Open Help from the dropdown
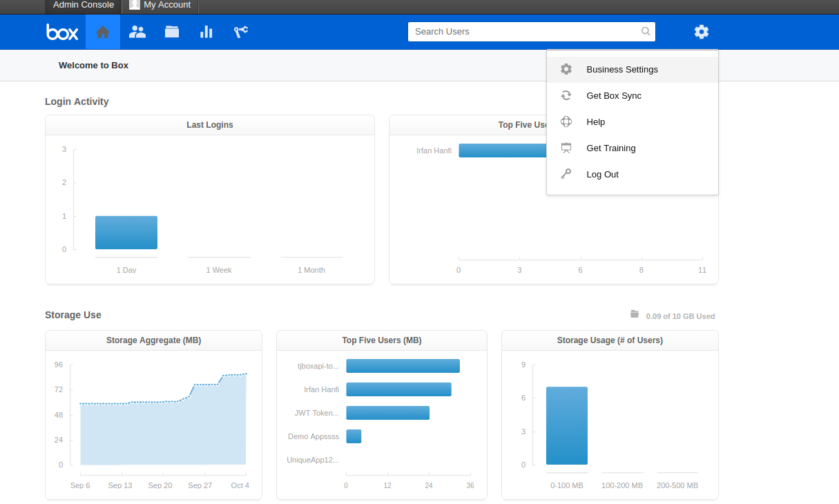The width and height of the screenshot is (839, 504). tap(595, 122)
